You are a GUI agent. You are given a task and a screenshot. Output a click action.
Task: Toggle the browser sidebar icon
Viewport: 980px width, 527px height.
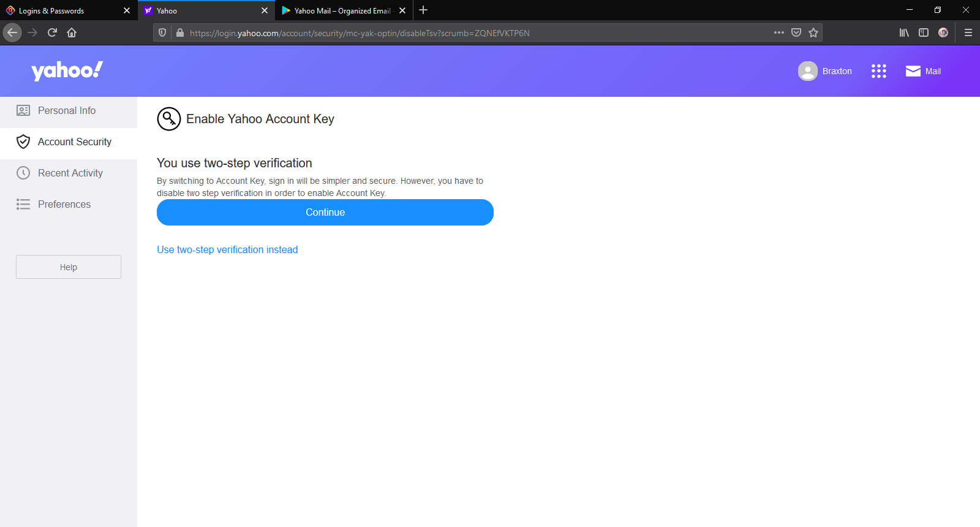924,32
